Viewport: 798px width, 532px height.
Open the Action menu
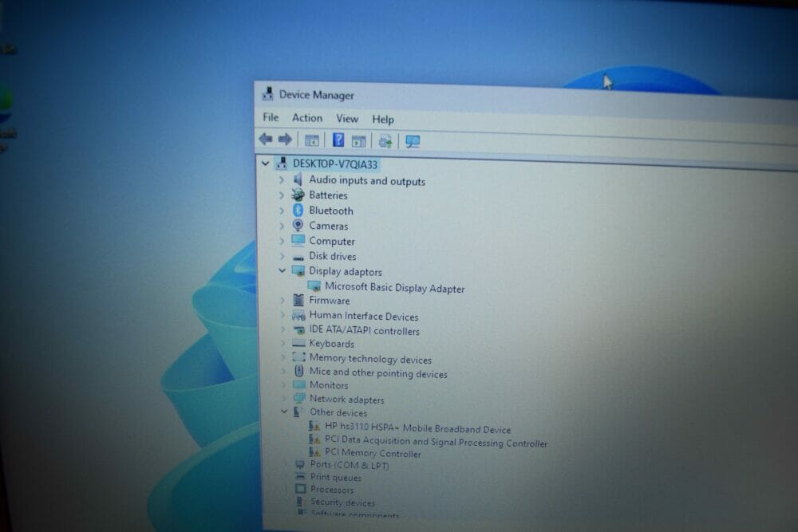coord(307,117)
